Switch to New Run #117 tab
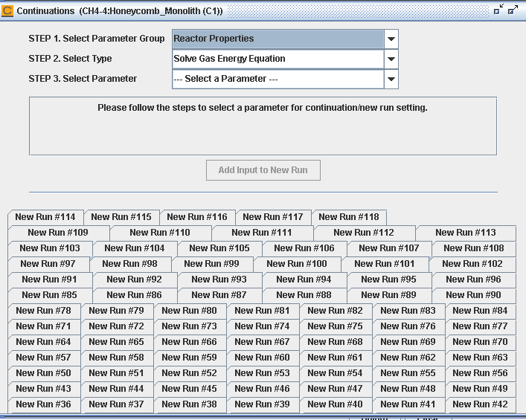Viewport: 526px width, 420px height. [273, 217]
